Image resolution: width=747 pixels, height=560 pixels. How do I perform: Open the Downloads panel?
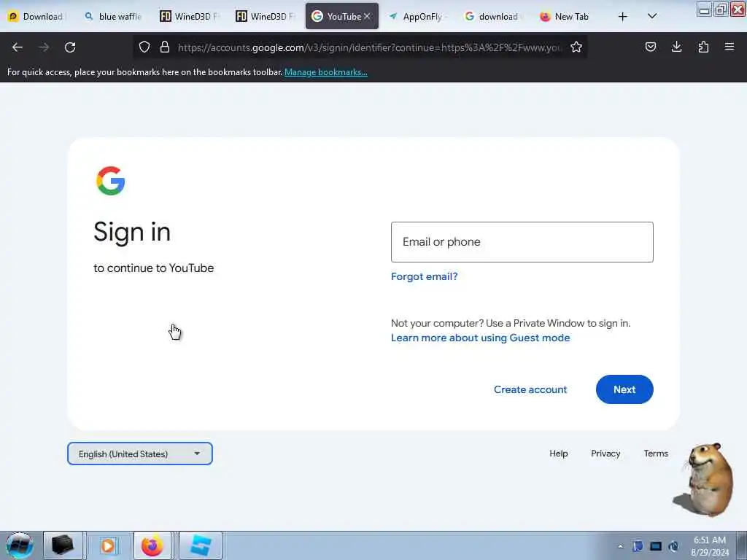pyautogui.click(x=676, y=47)
